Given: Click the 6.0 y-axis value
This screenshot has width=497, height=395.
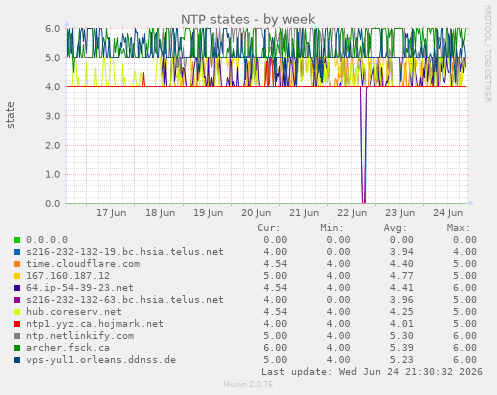Looking at the screenshot, I should 53,28.
